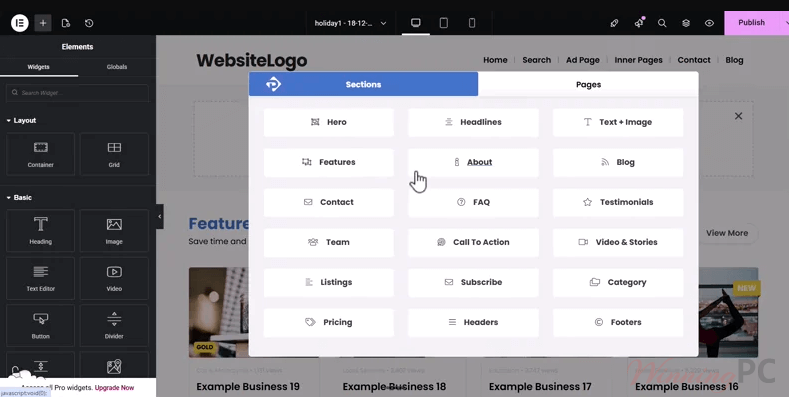Click the Ad Page navigation item
Screen dimensions: 789x397
tap(583, 60)
